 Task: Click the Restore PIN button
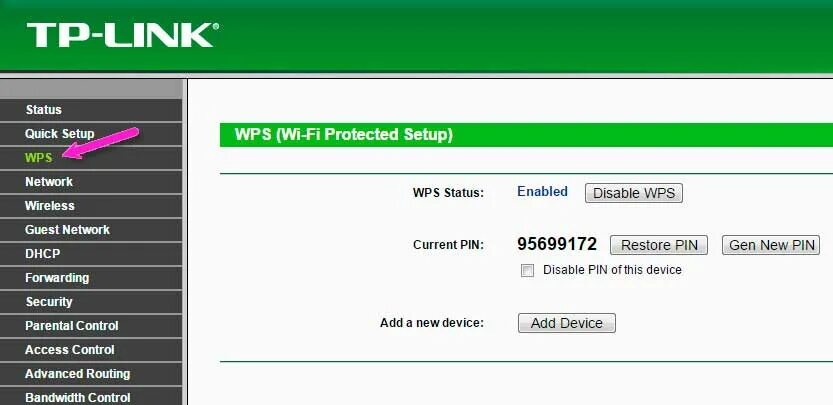point(659,245)
